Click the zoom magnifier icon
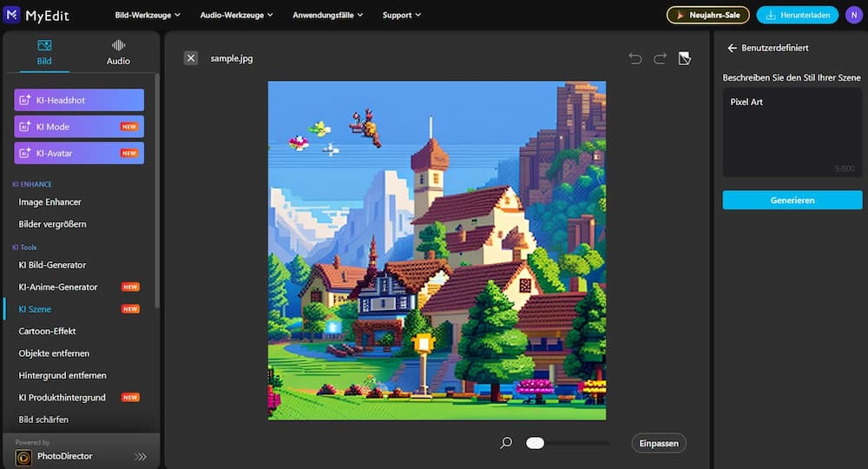868x469 pixels. point(506,443)
